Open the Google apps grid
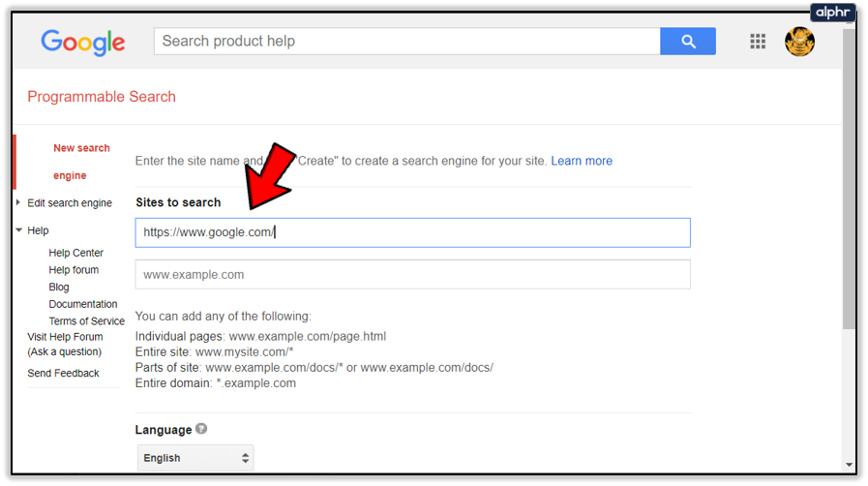 (758, 41)
